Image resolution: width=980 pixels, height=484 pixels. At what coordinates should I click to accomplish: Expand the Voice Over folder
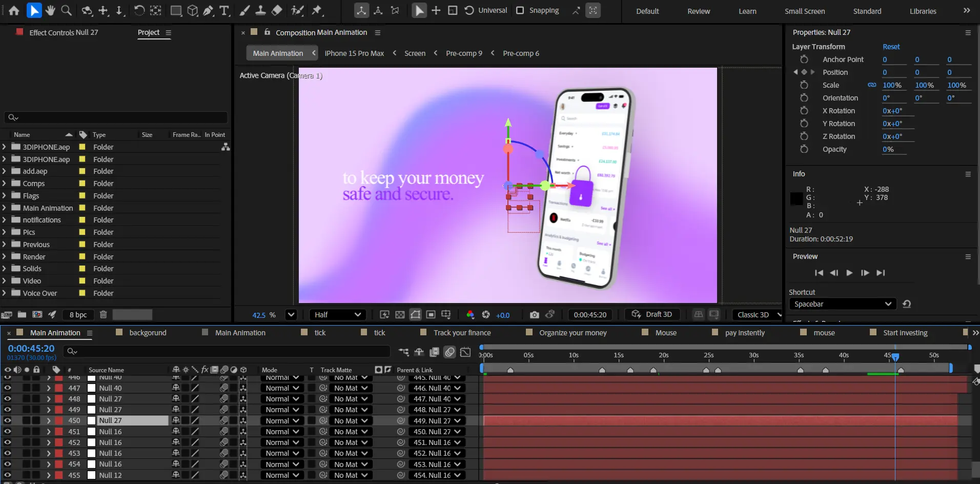4,293
